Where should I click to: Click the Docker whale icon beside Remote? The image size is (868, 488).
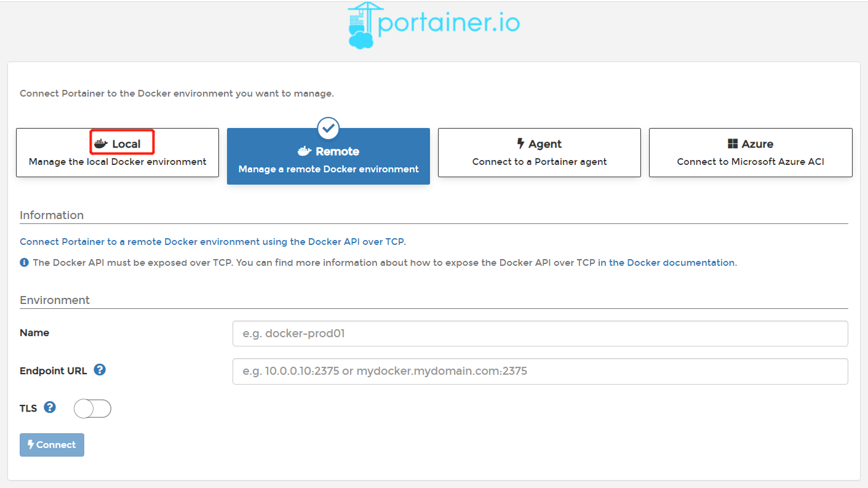click(305, 151)
